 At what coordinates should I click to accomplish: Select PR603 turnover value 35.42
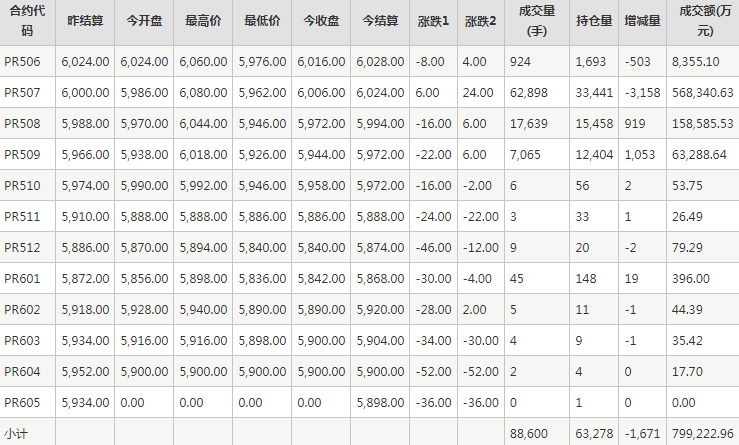[x=687, y=341]
